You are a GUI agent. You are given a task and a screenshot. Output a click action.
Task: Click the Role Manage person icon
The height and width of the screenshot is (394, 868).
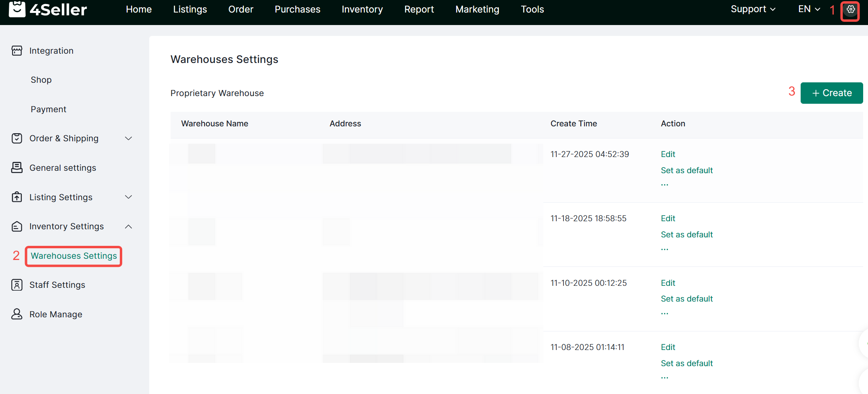(x=17, y=314)
